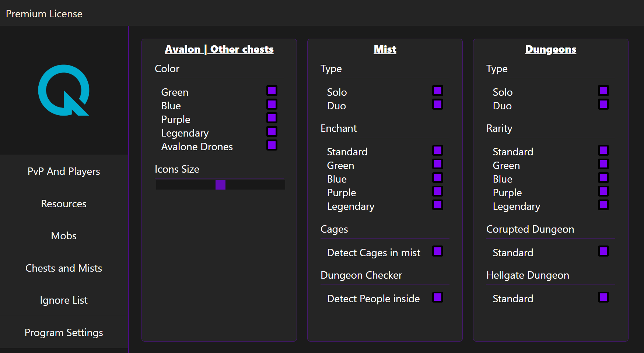Click the Color section label
Screen dimensions: 644x353
(x=167, y=69)
